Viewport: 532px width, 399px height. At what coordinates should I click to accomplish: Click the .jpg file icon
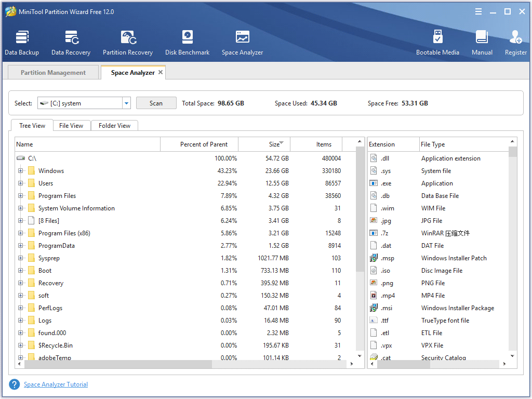point(374,220)
